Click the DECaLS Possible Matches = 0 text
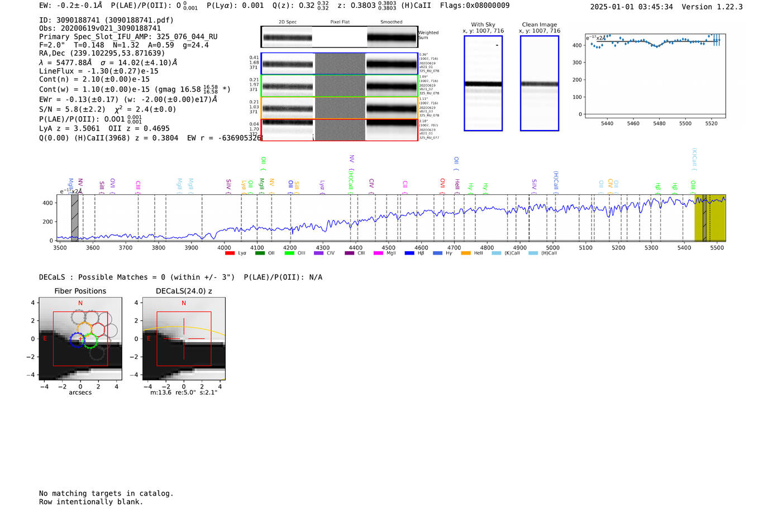Screen dimensions: 782x532 [x=137, y=277]
